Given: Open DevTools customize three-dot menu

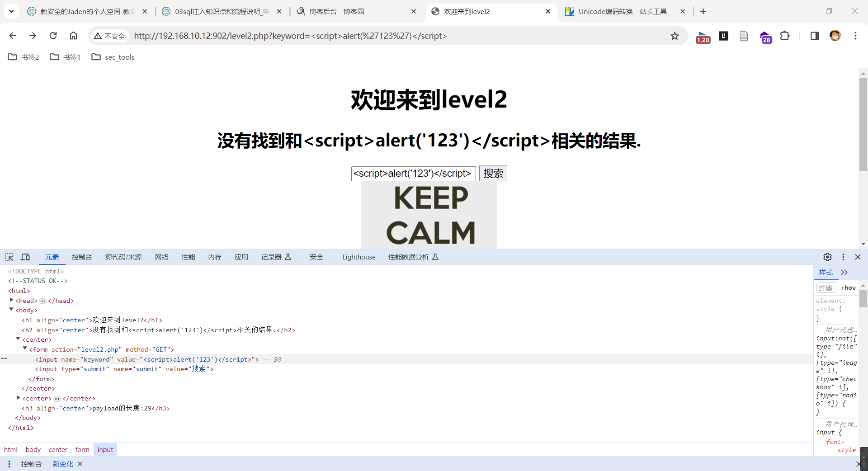Looking at the screenshot, I should [x=843, y=257].
